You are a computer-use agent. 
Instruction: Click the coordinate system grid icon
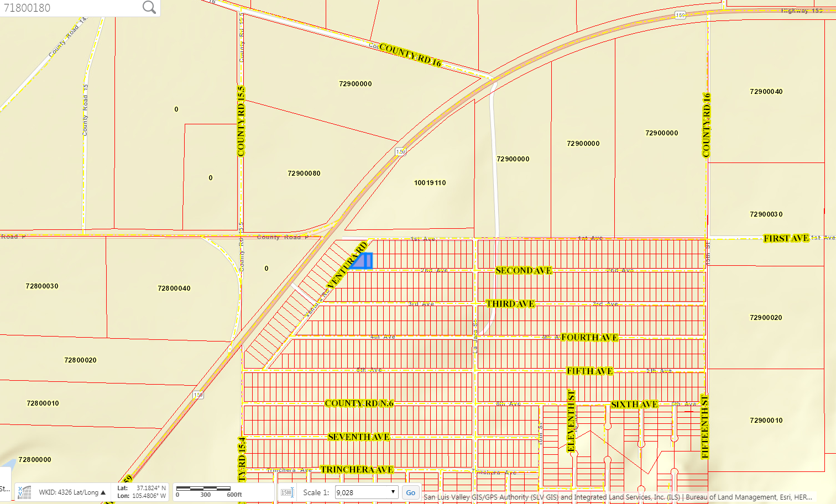(24, 492)
